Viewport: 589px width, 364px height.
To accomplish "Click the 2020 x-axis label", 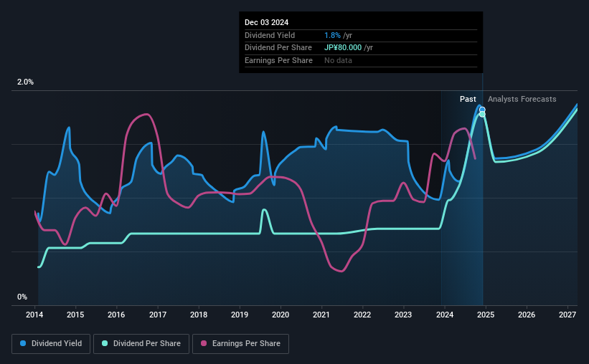I will point(281,315).
